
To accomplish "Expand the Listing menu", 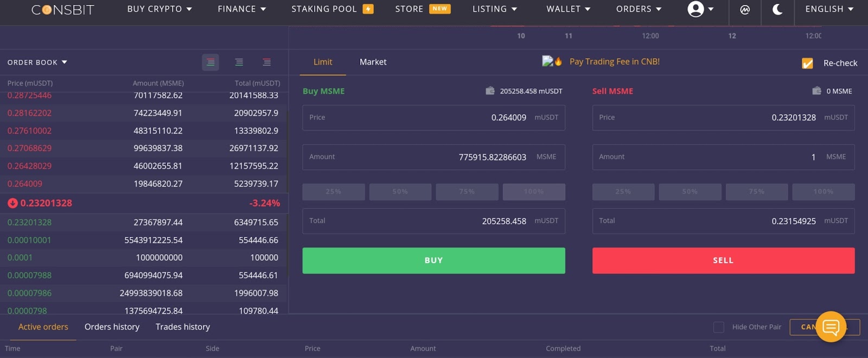I will [495, 9].
